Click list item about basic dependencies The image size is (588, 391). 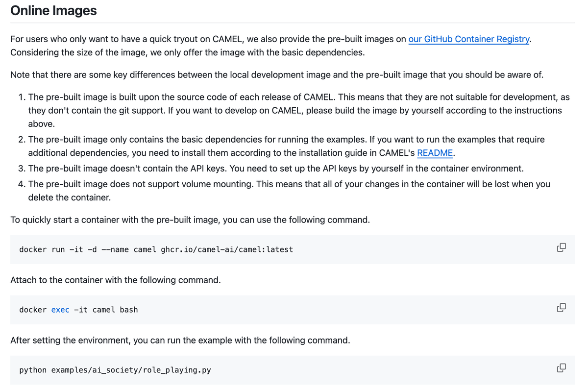click(x=286, y=146)
